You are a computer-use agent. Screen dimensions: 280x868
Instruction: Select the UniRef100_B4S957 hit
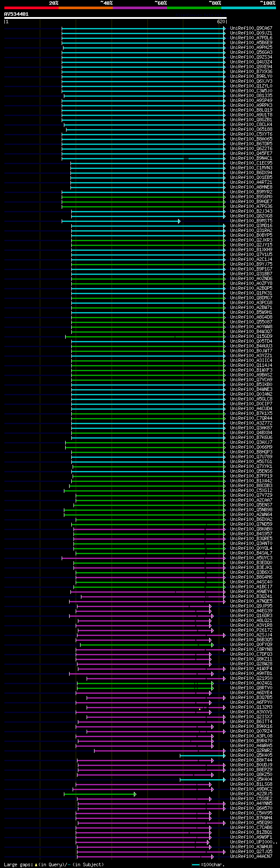(x=251, y=534)
